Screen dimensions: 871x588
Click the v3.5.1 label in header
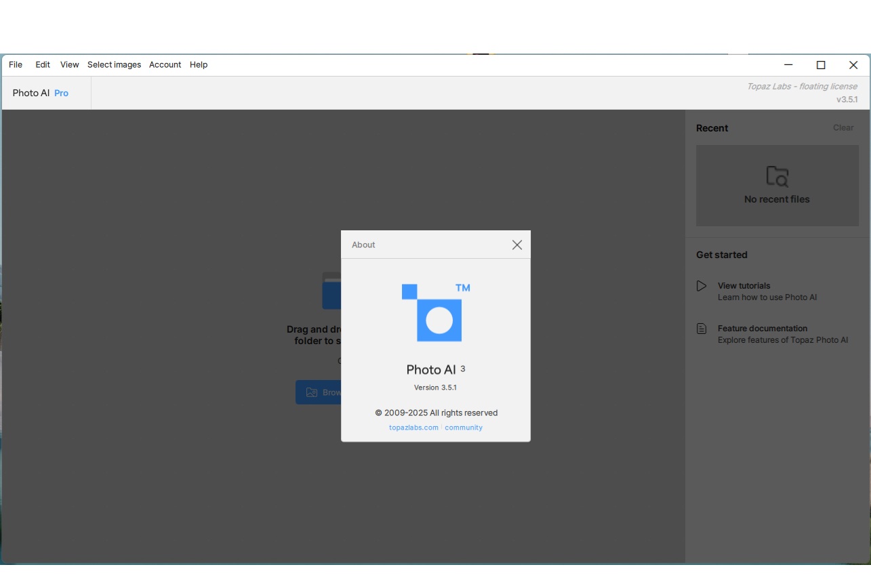(847, 100)
